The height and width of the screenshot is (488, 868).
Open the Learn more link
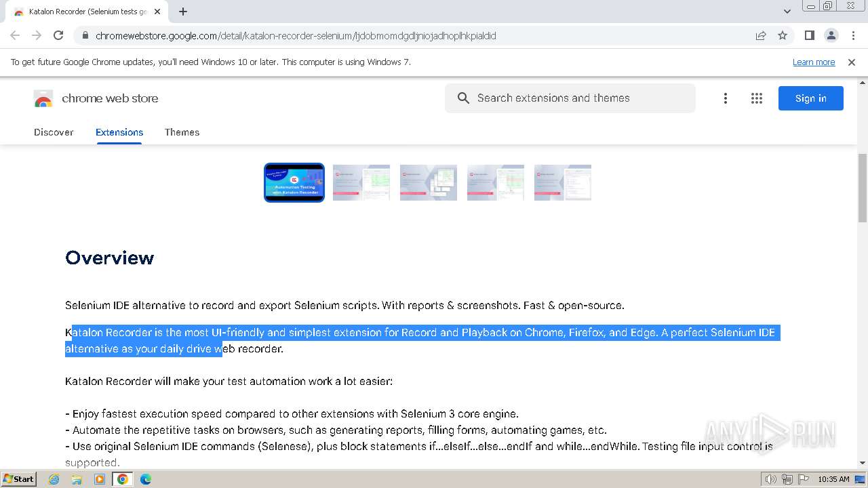tap(814, 62)
